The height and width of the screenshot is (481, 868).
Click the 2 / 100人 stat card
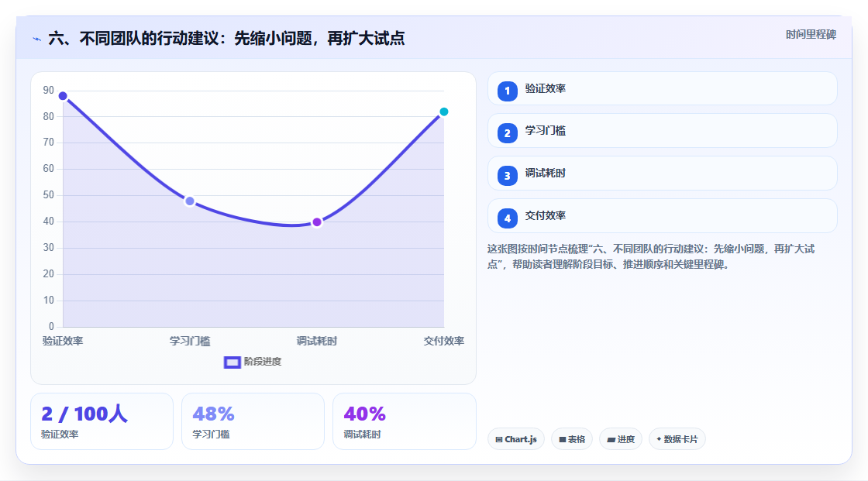click(102, 421)
